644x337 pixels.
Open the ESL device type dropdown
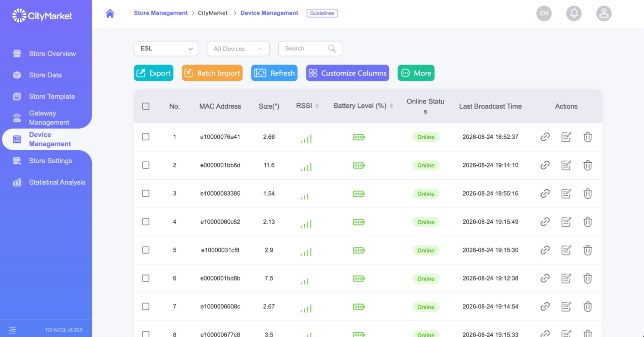(166, 49)
